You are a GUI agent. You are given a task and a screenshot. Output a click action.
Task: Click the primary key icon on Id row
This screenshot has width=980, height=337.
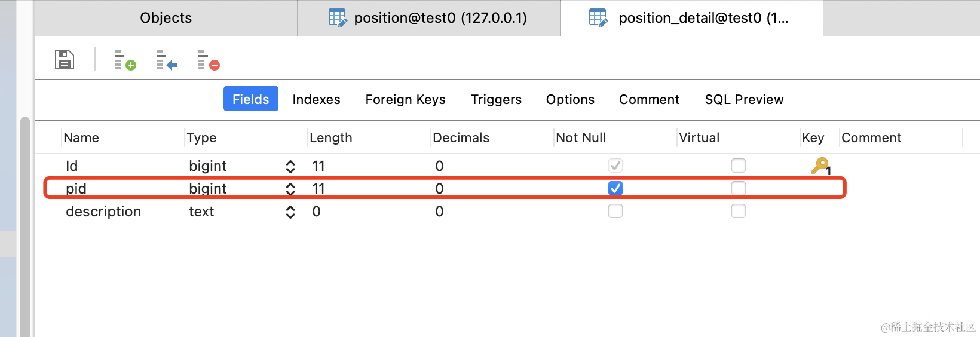[x=820, y=166]
